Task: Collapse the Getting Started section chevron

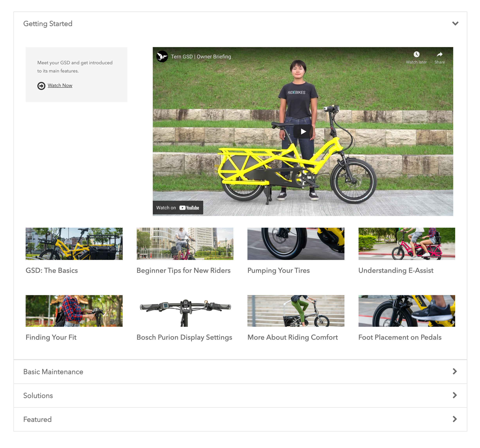Action: click(x=455, y=24)
